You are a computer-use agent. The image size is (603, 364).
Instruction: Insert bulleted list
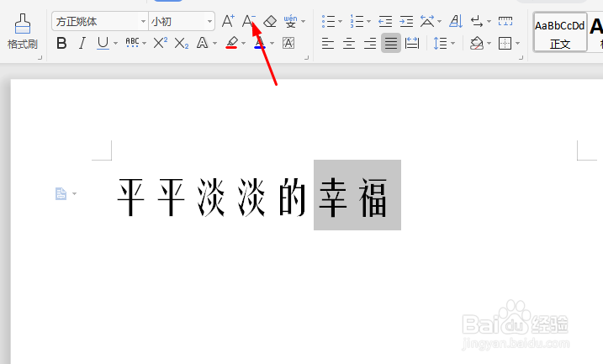(328, 21)
